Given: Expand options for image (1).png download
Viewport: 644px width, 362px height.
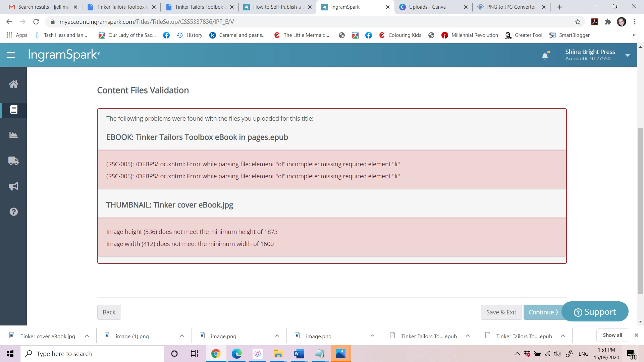Looking at the screenshot, I should point(182,336).
